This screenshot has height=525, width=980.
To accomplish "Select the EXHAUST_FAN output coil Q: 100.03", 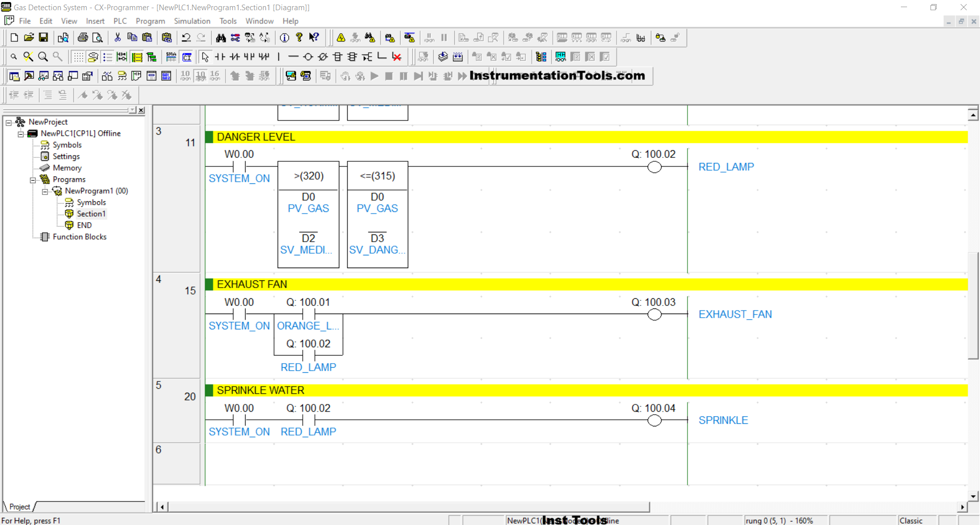I will tap(654, 315).
